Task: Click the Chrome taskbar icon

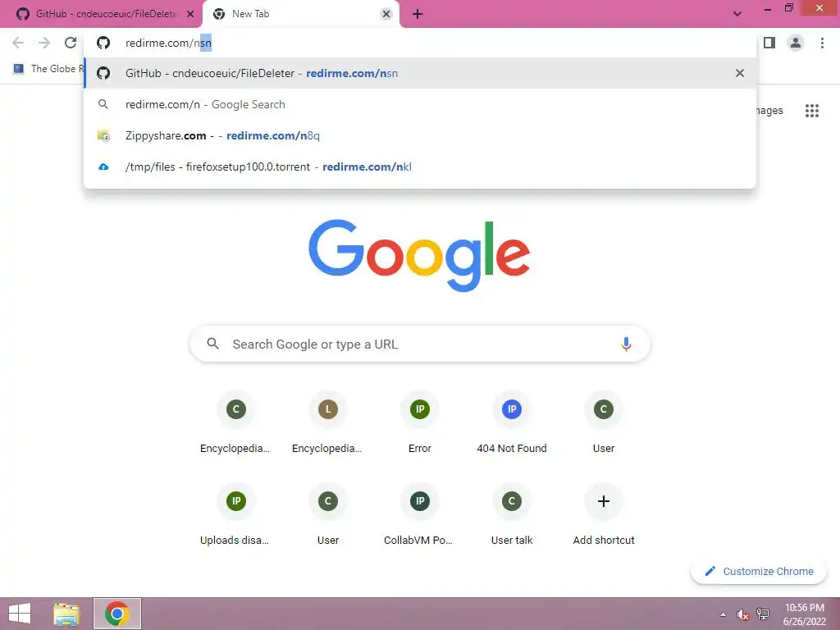Action: (x=117, y=614)
